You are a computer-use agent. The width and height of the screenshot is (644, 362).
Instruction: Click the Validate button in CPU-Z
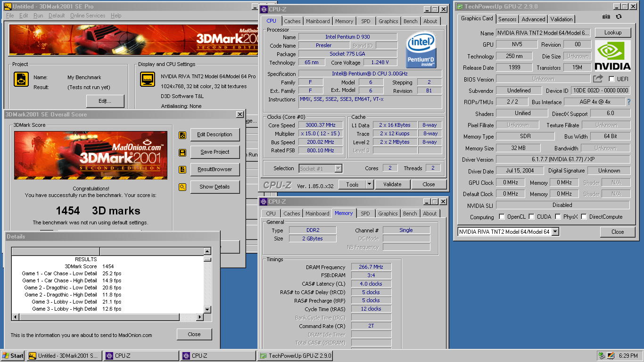392,184
